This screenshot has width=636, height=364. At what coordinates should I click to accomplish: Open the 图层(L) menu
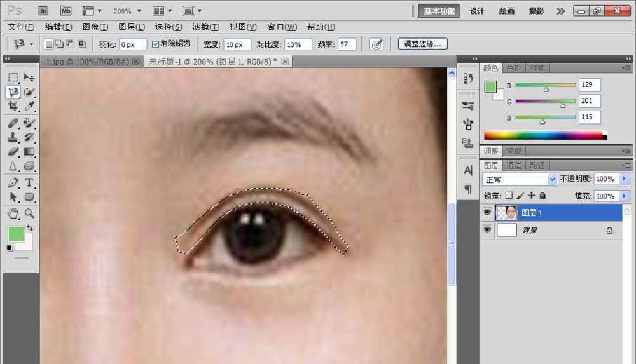[x=132, y=27]
